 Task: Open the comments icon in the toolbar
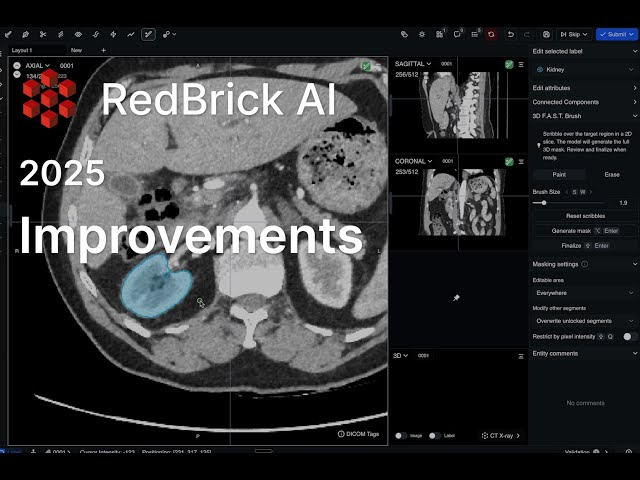click(457, 34)
